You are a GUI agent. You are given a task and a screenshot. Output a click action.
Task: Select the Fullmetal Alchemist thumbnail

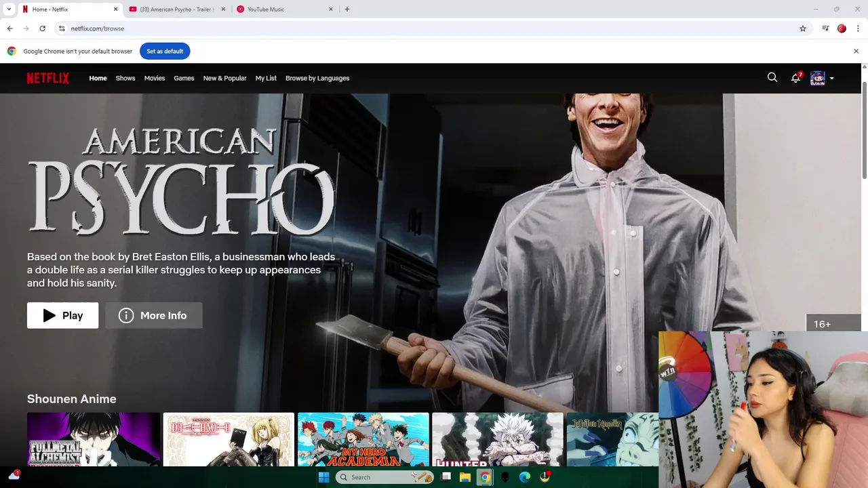[x=94, y=439]
